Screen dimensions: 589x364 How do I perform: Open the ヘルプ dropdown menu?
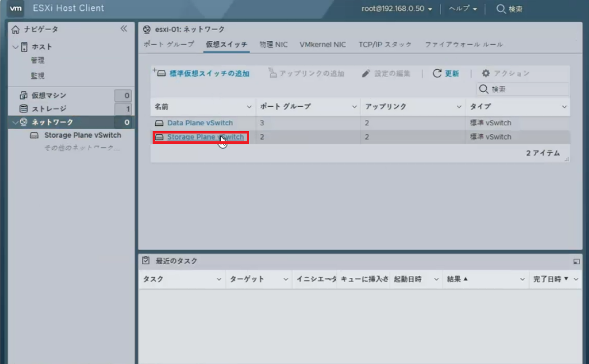point(462,9)
